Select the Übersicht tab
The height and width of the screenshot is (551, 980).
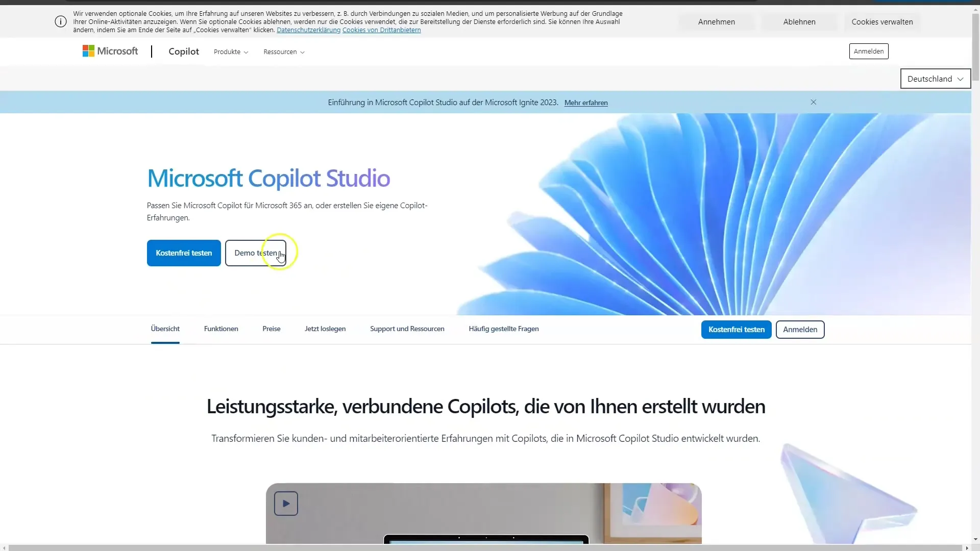point(165,329)
